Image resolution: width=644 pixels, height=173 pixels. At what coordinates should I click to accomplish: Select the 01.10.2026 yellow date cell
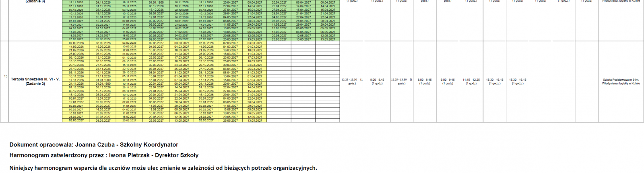click(129, 57)
